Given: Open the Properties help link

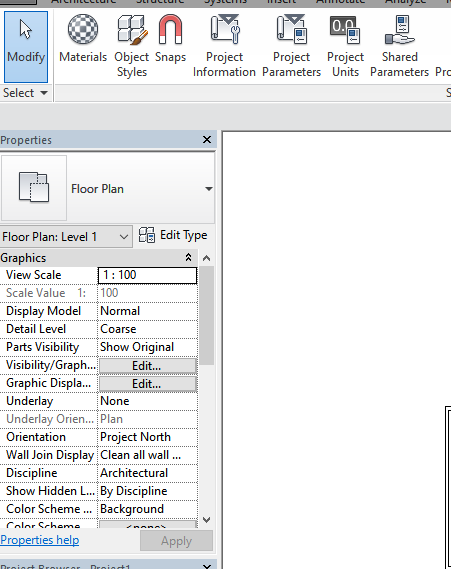Looking at the screenshot, I should [40, 540].
